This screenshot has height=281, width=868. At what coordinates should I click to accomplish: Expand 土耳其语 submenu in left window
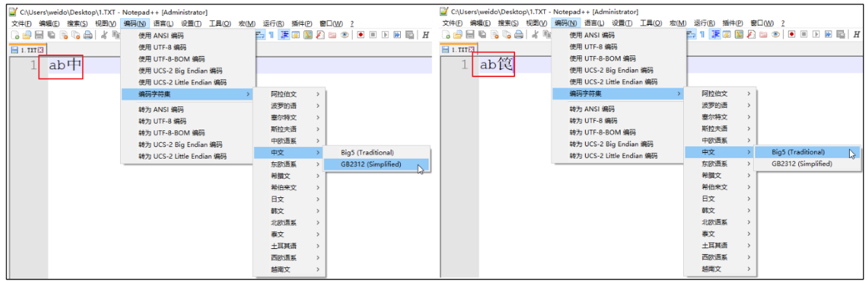click(290, 245)
